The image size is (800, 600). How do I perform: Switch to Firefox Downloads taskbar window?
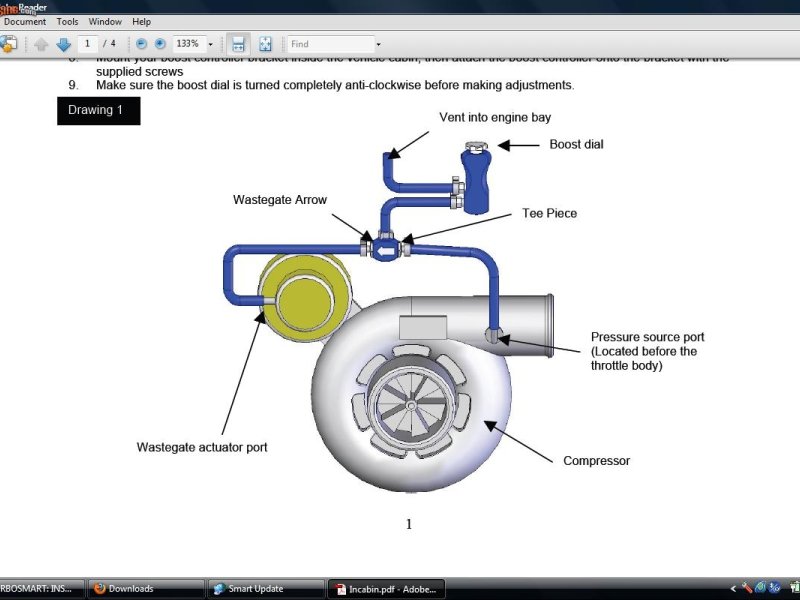pos(145,589)
